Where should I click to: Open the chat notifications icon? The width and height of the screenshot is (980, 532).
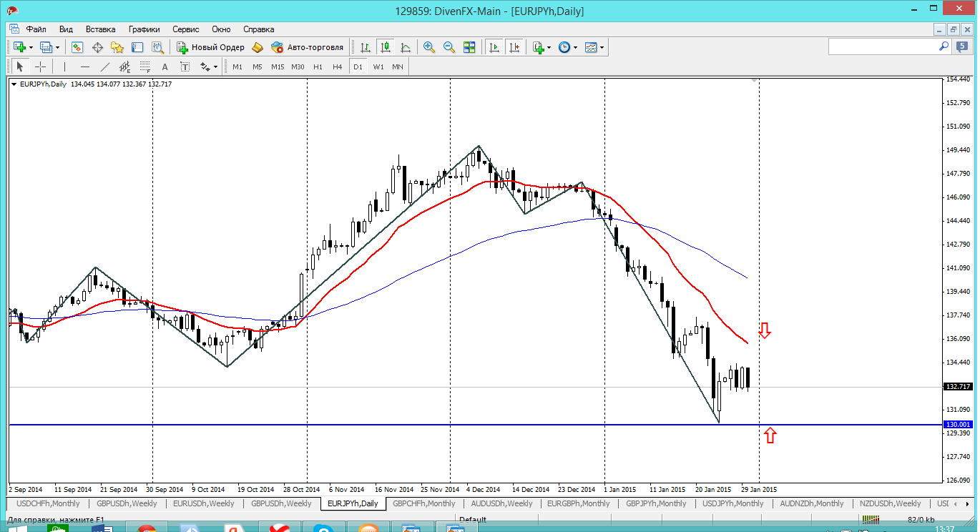coord(961,46)
